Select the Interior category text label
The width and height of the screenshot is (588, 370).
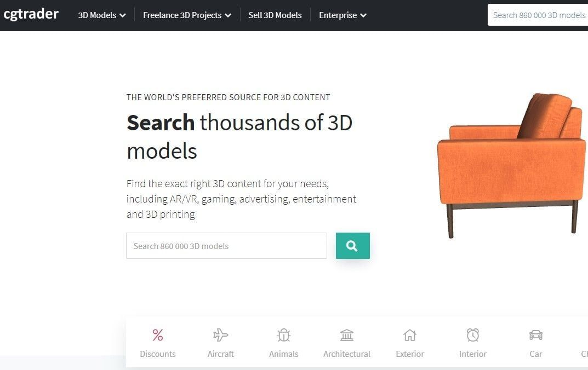[473, 354]
